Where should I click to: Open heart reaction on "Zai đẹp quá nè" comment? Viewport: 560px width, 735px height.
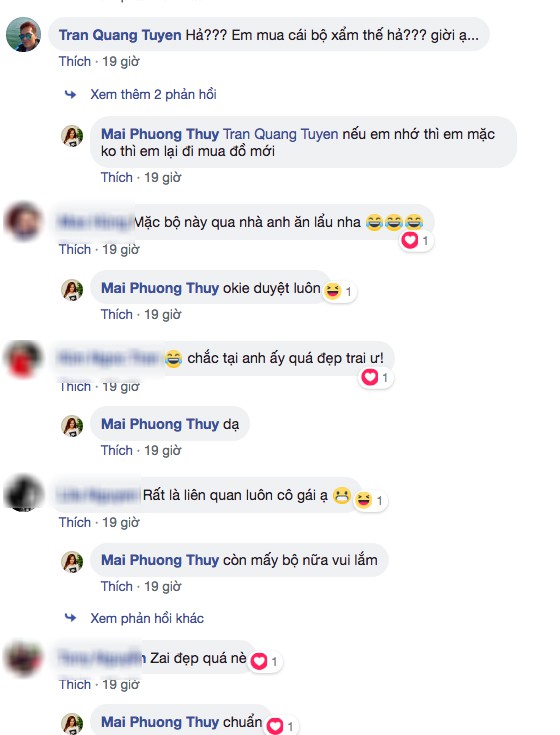259,661
